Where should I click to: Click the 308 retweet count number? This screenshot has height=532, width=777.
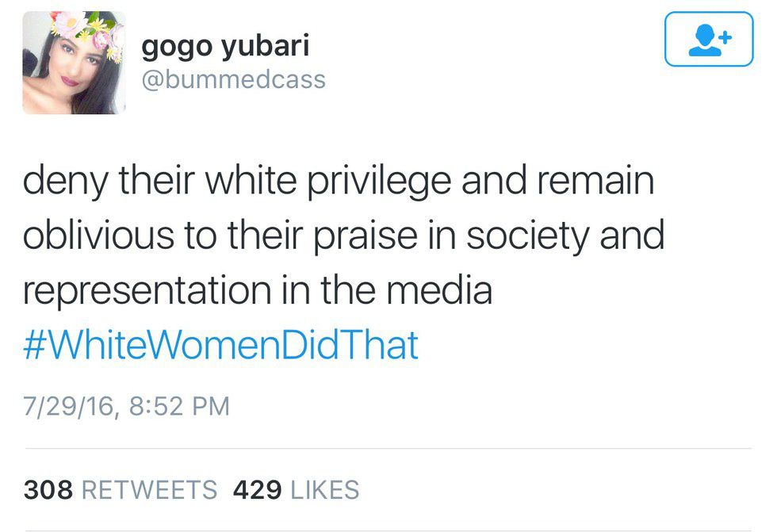(x=48, y=490)
